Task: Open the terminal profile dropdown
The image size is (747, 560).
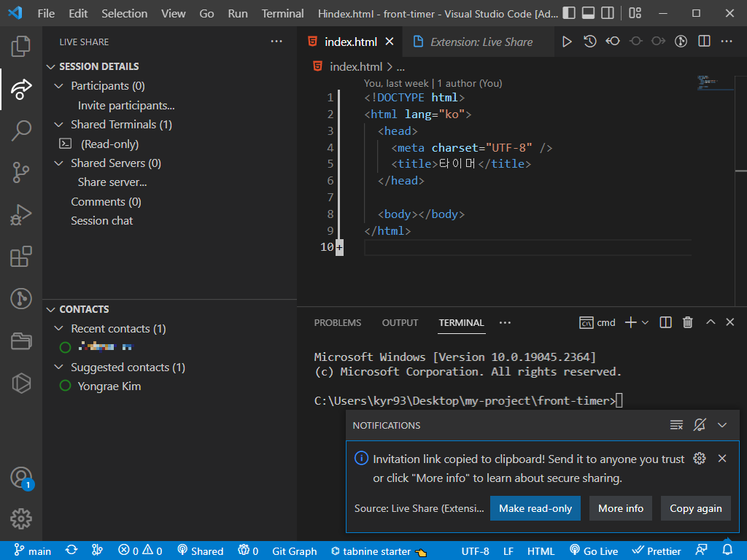Action: 647,322
